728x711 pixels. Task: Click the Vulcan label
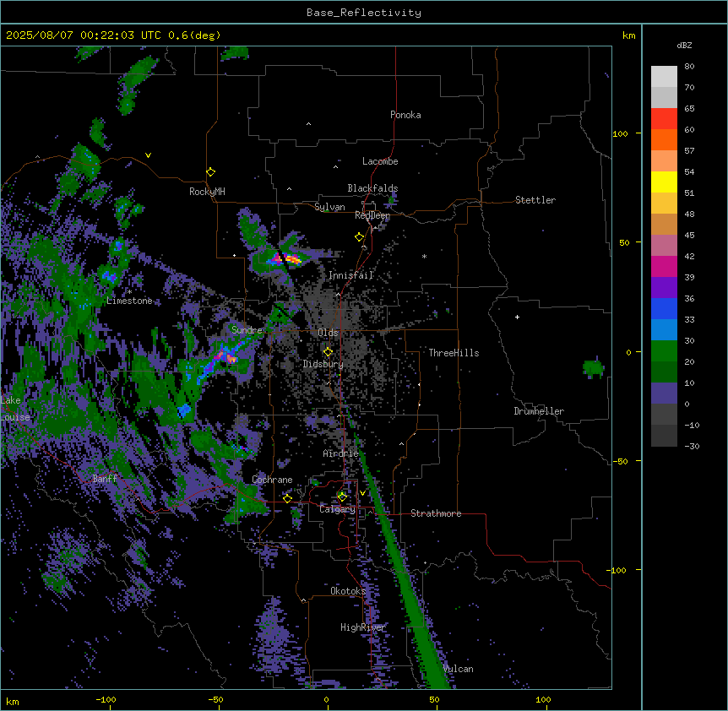(458, 669)
